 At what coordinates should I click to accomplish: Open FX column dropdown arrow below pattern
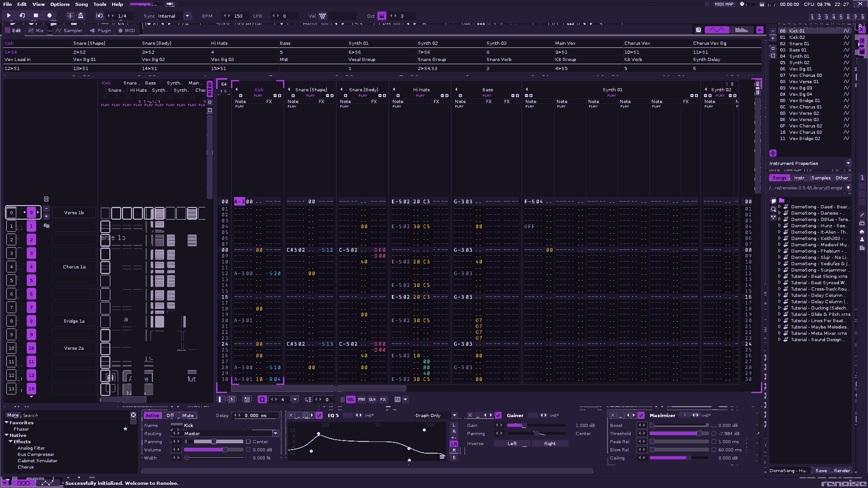406,399
